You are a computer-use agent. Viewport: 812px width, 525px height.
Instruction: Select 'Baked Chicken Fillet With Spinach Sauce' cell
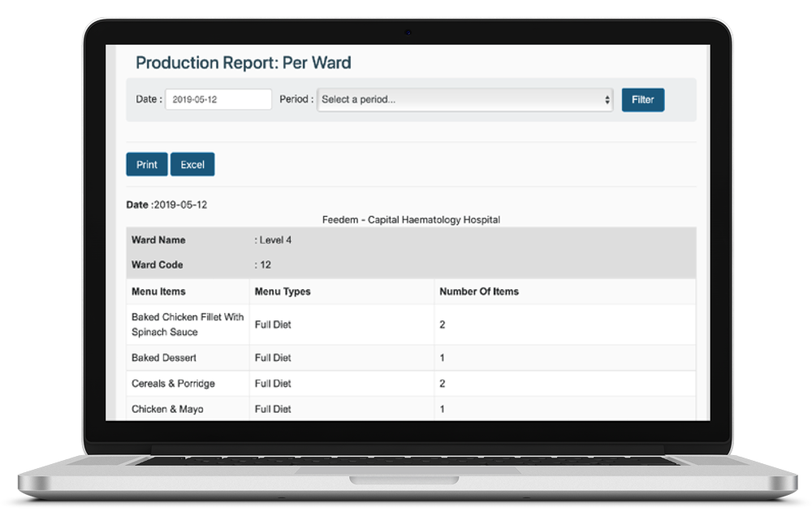[188, 324]
